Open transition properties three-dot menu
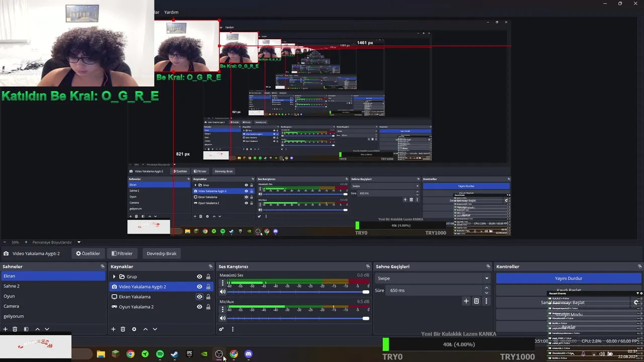 tap(486, 301)
